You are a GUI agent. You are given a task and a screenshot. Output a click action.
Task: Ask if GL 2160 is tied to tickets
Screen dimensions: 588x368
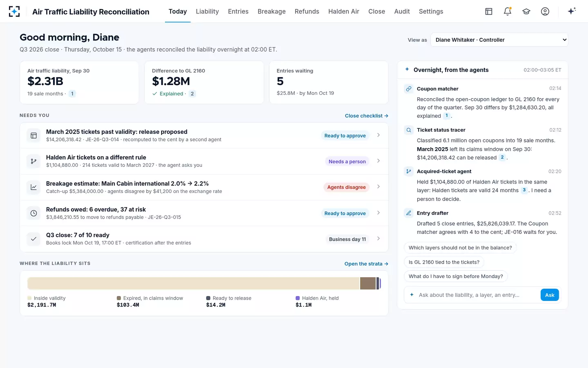point(444,262)
